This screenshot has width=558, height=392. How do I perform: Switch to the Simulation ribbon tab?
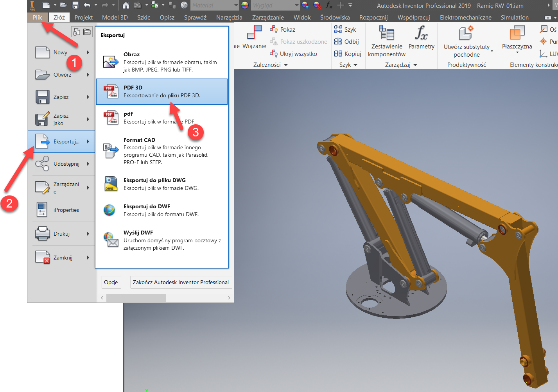(515, 17)
